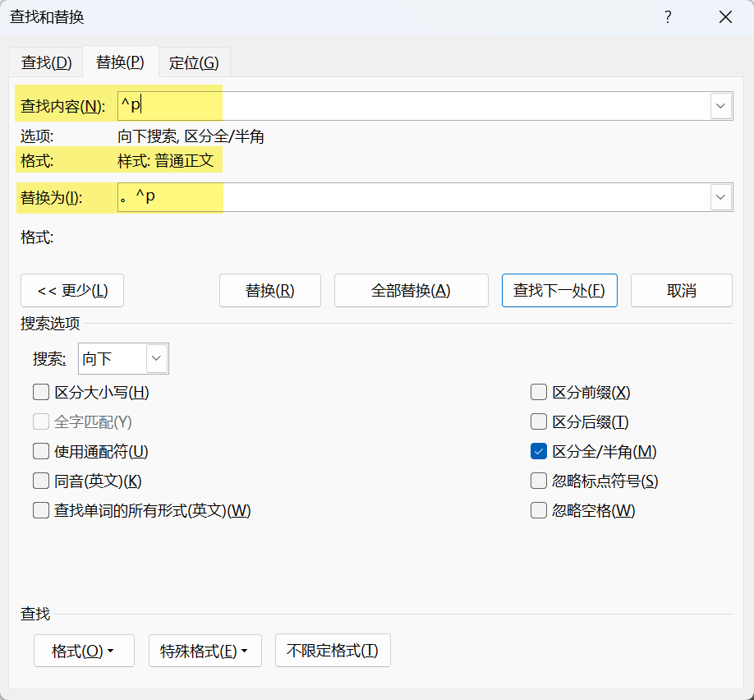Image resolution: width=754 pixels, height=700 pixels.
Task: Uncheck the 区分全/半角(M) checkbox
Action: (x=539, y=451)
